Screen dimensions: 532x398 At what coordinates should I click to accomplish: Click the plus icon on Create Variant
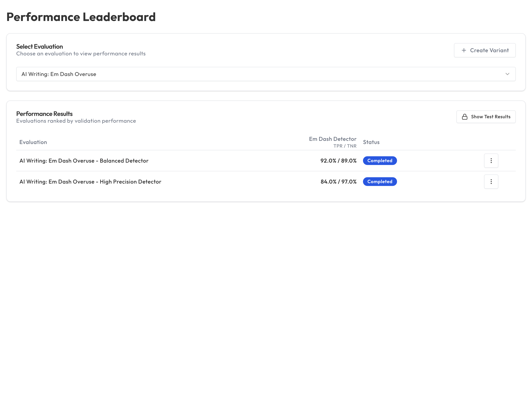tap(464, 50)
